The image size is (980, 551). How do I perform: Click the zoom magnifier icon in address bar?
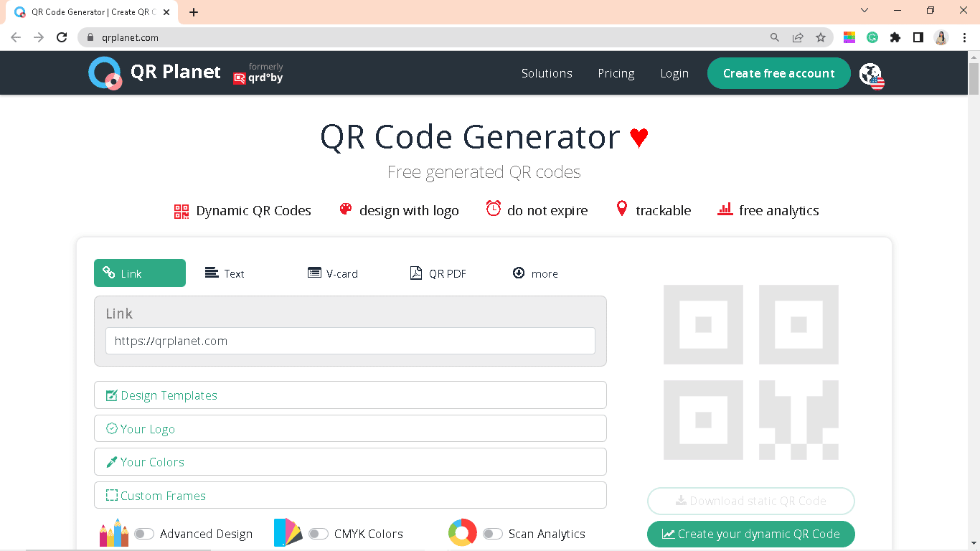tap(775, 37)
